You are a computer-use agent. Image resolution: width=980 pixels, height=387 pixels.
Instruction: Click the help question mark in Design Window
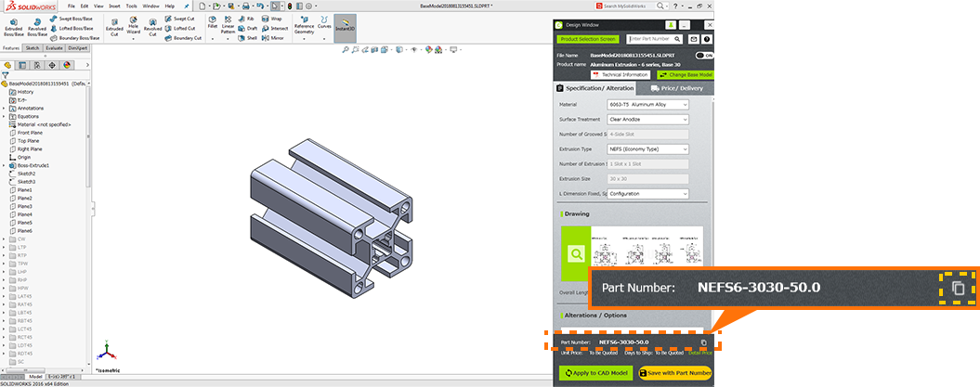[707, 39]
